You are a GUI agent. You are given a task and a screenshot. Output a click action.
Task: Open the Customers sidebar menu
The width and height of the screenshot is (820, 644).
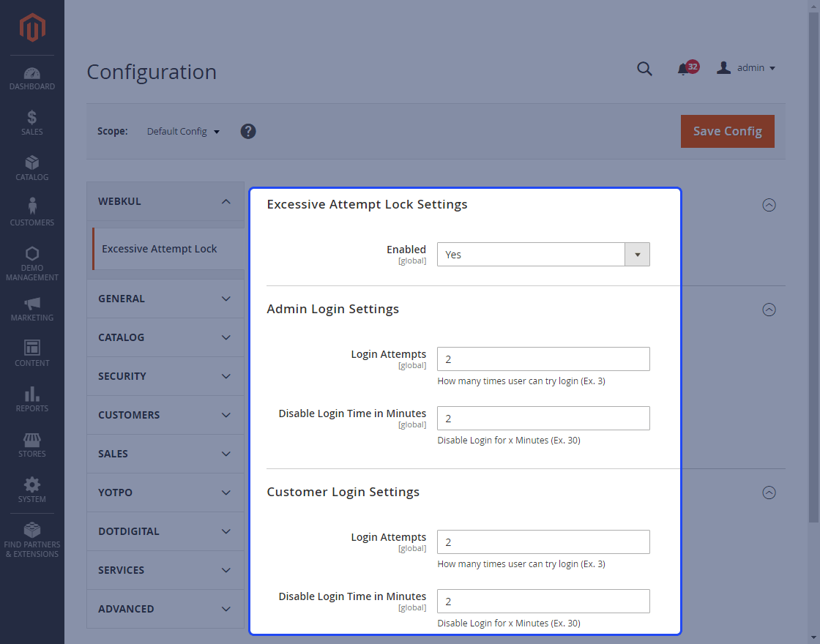(x=32, y=212)
